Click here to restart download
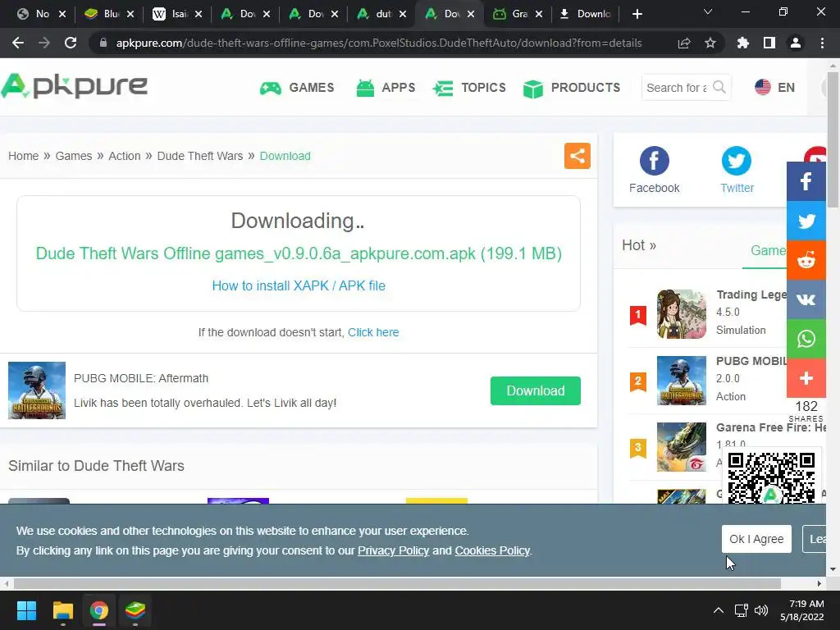 coord(373,332)
